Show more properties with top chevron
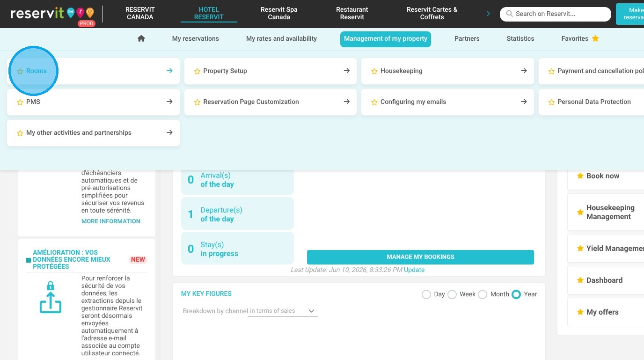The width and height of the screenshot is (644, 360). [x=488, y=14]
